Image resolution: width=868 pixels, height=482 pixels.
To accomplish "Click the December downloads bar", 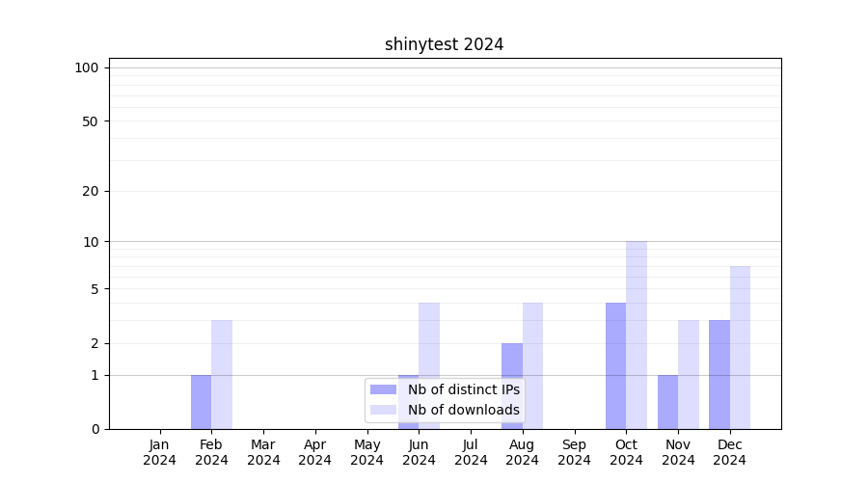I will pyautogui.click(x=740, y=347).
